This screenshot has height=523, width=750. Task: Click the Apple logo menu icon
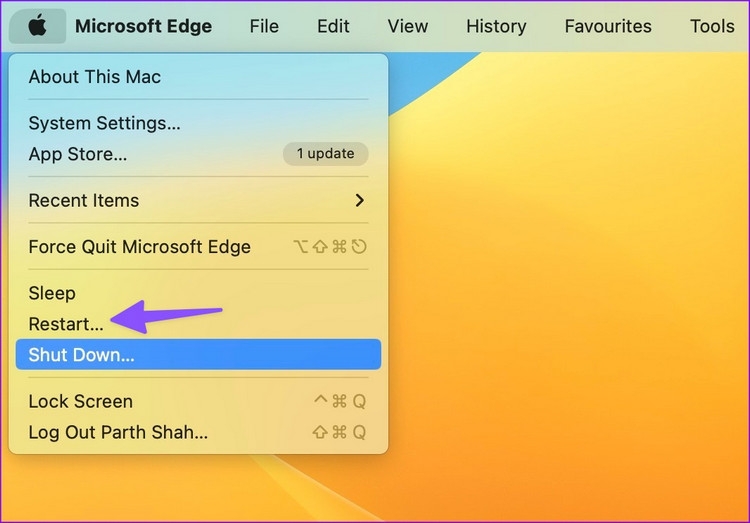coord(37,26)
